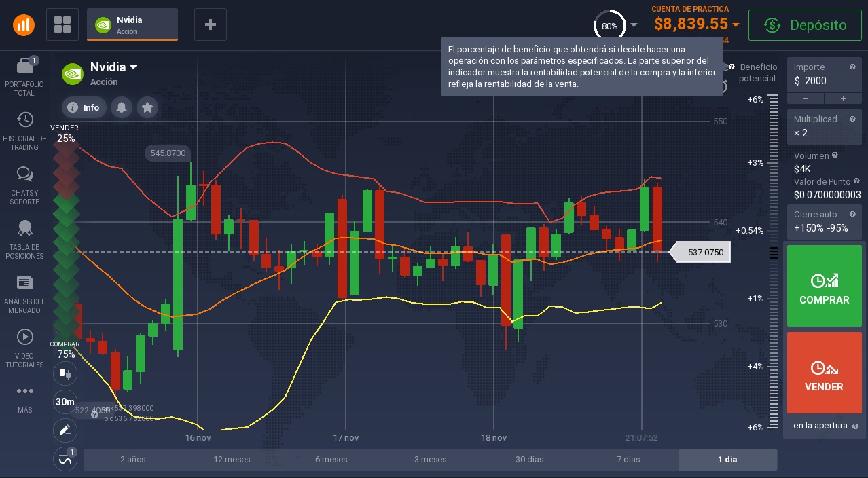Expand the Nvidia asset dropdown arrow
The height and width of the screenshot is (478, 868).
pos(134,67)
